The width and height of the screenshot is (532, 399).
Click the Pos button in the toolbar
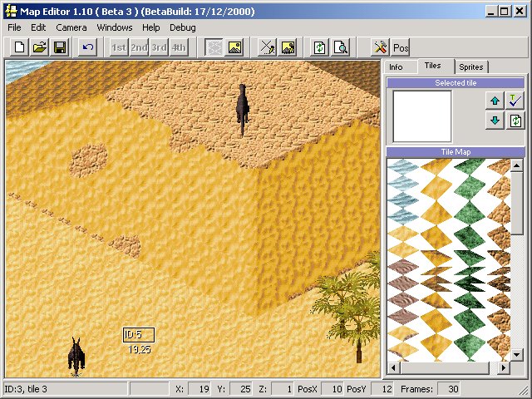[x=401, y=47]
